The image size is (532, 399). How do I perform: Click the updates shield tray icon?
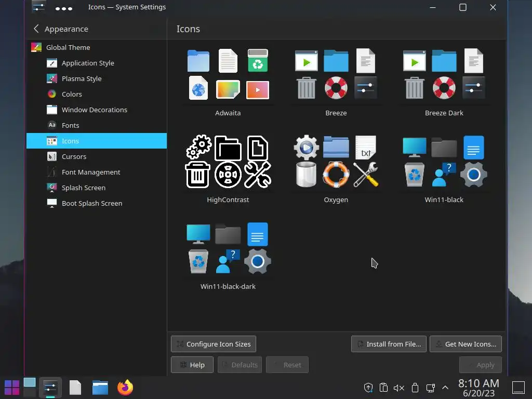tap(368, 388)
